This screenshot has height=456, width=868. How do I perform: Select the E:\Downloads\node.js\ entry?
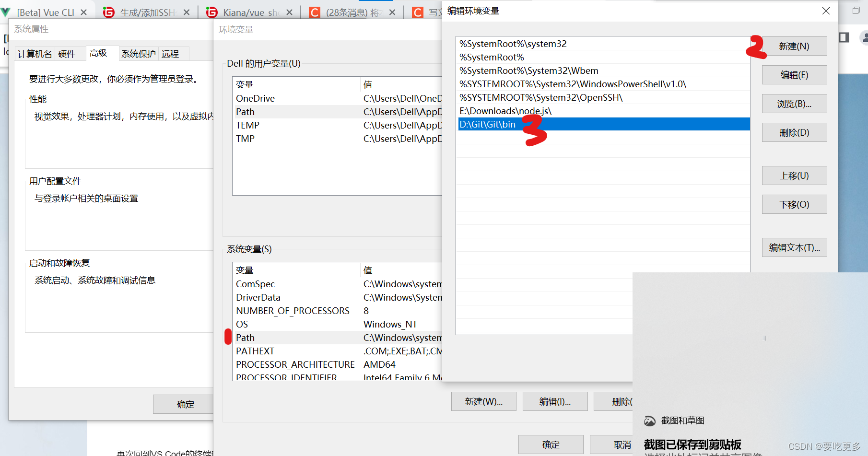point(603,111)
